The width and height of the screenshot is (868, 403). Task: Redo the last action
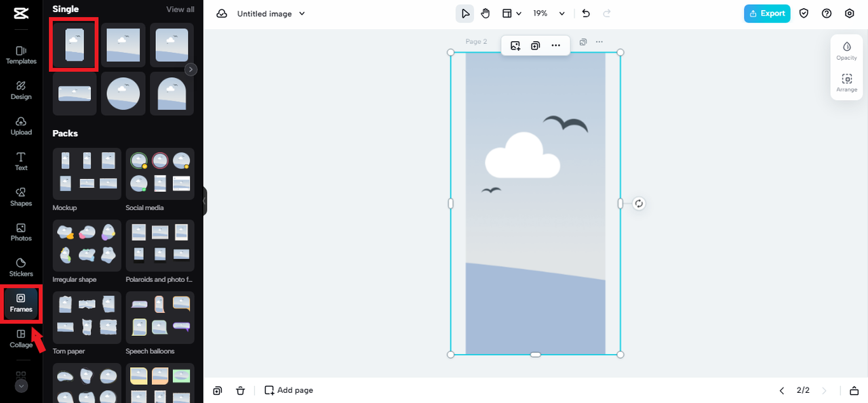(x=606, y=14)
